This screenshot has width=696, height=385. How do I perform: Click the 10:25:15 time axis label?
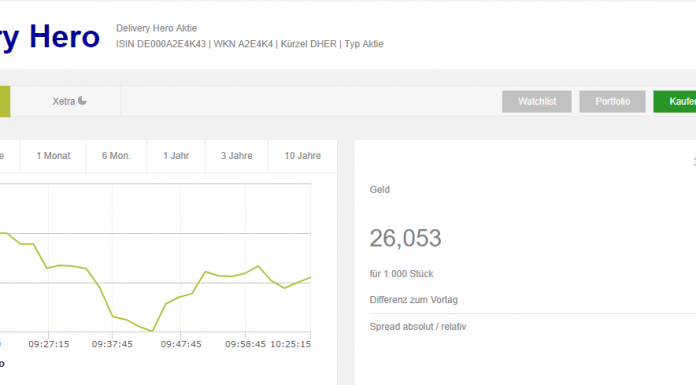[x=290, y=344]
